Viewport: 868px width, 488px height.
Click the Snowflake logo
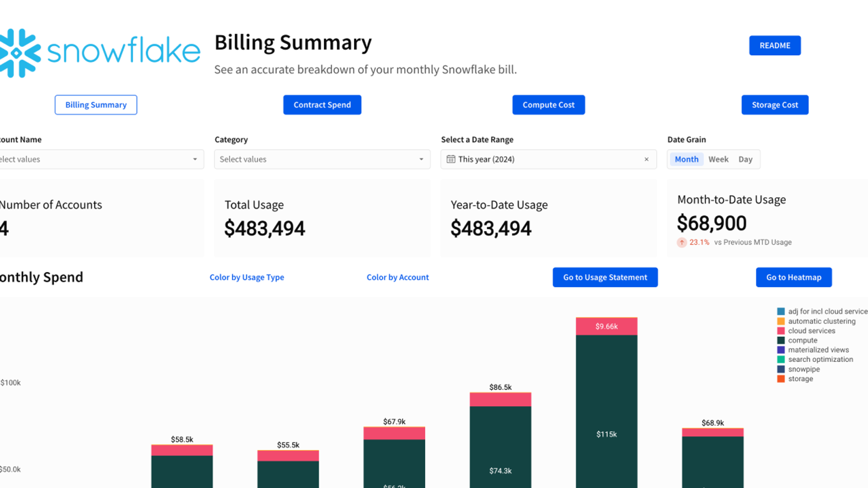pyautogui.click(x=100, y=53)
